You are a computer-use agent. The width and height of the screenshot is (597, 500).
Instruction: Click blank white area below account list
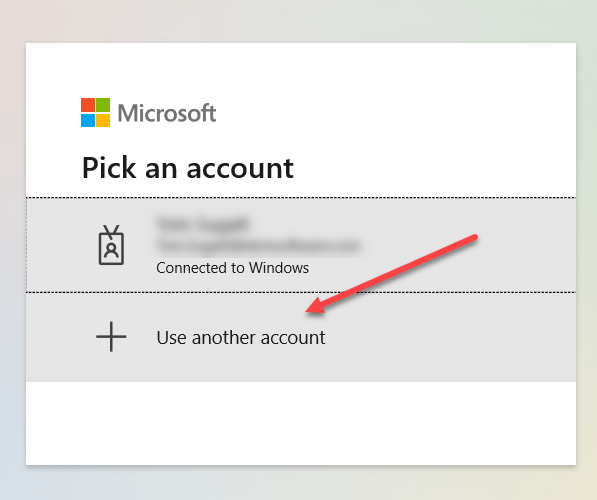pyautogui.click(x=301, y=423)
